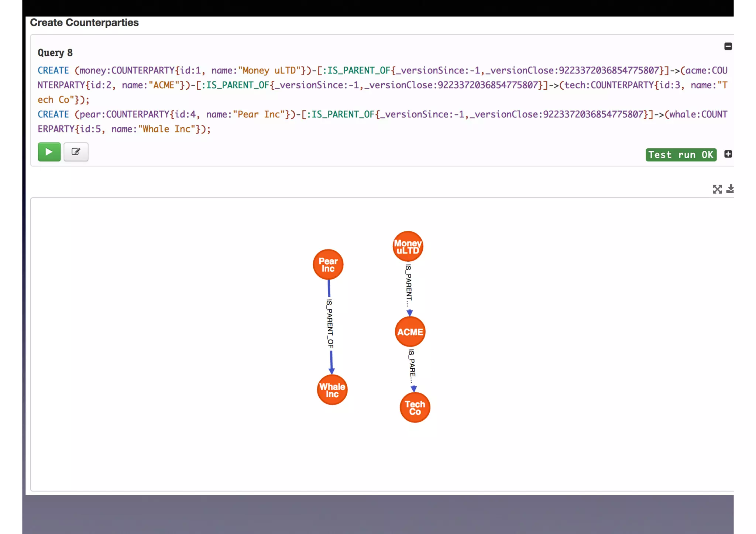Select the Whale Inc node
The image size is (756, 534).
[x=332, y=390]
